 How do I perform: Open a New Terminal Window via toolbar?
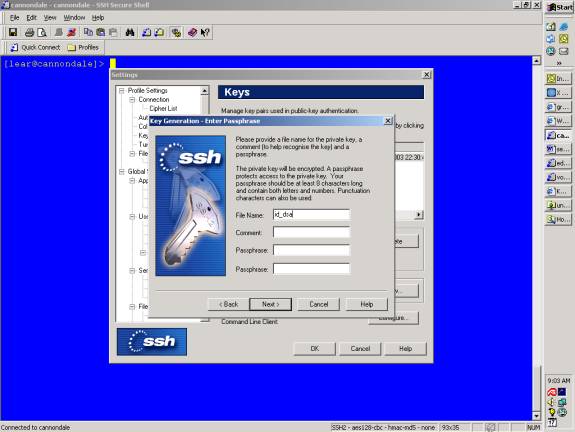point(146,32)
